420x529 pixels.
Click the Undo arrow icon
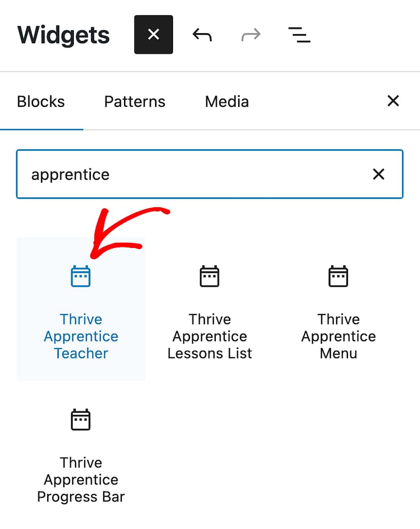pos(202,35)
